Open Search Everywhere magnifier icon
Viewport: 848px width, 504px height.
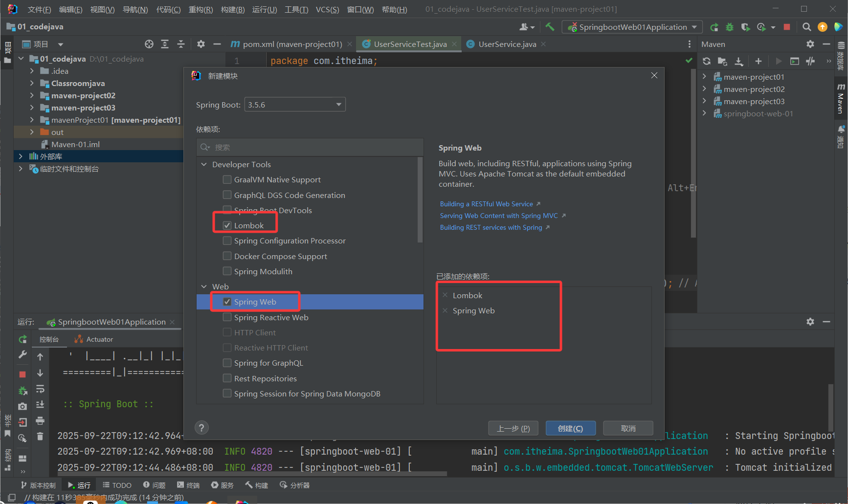(x=806, y=27)
